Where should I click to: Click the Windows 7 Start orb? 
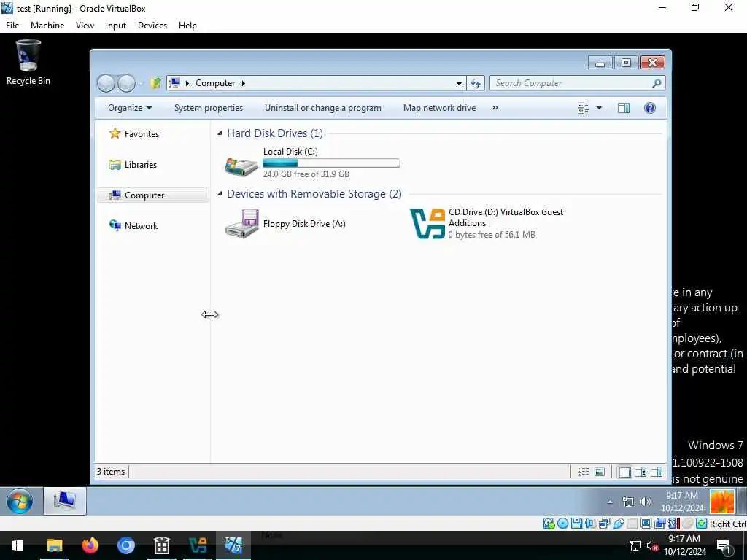20,501
